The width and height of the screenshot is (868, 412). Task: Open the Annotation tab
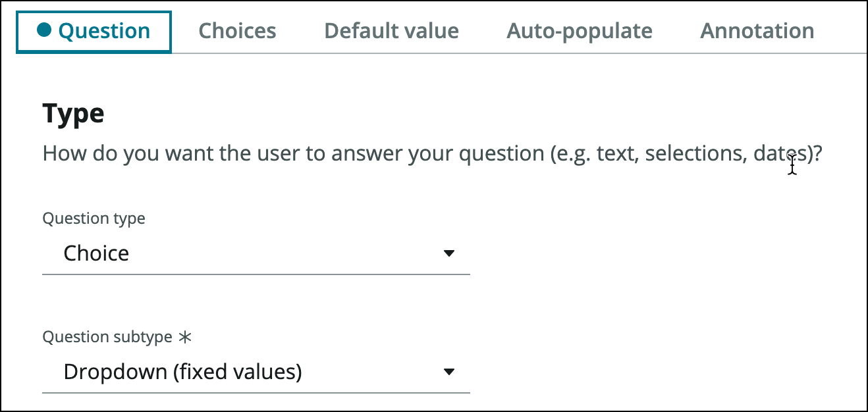[757, 31]
